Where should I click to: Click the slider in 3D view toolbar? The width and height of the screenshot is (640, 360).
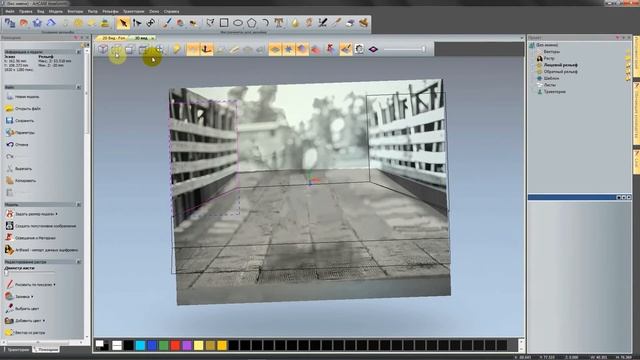click(405, 49)
